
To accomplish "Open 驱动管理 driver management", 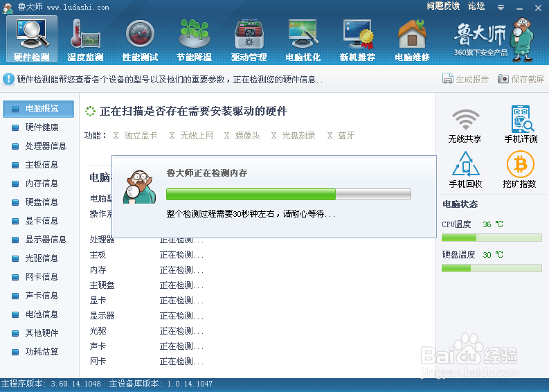I will pyautogui.click(x=249, y=39).
